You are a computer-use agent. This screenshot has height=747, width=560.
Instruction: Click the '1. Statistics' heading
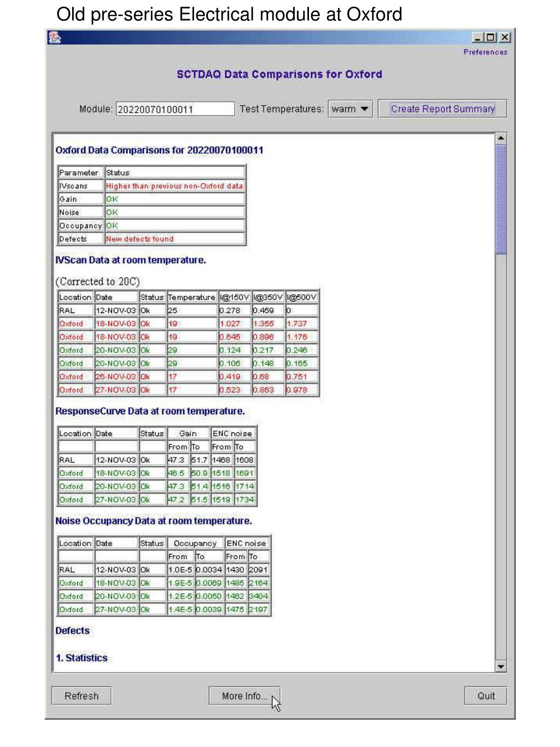(x=81, y=658)
